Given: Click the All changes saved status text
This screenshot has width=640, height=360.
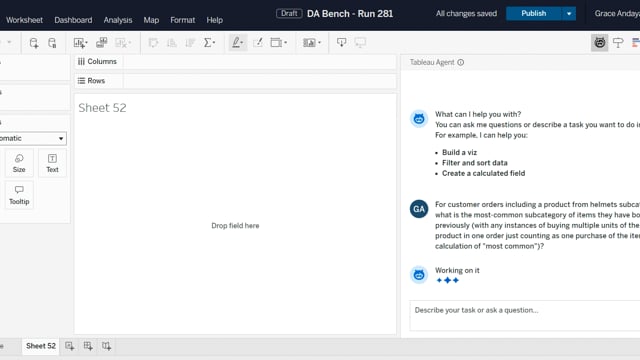Looking at the screenshot, I should click(466, 13).
